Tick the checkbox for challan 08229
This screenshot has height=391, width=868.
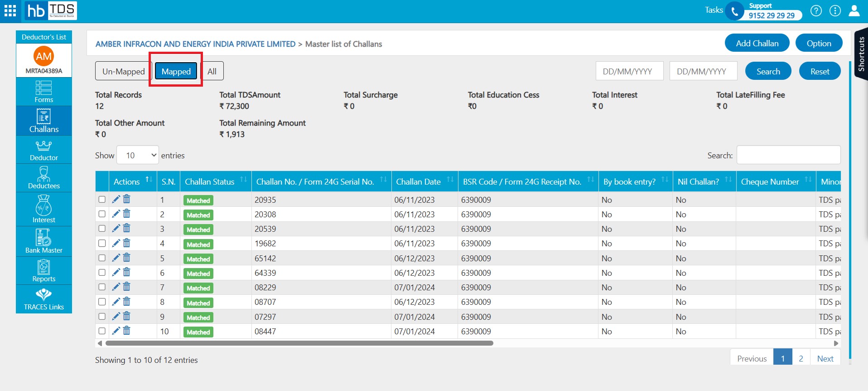[x=102, y=287]
